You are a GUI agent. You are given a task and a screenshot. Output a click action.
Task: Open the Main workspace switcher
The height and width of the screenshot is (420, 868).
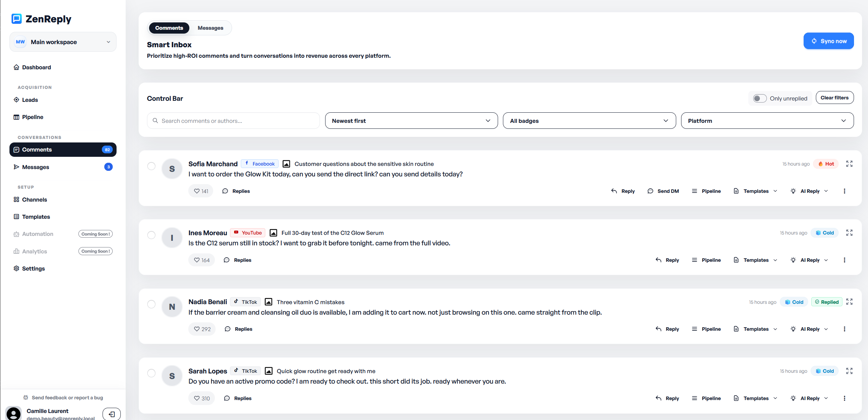point(63,42)
